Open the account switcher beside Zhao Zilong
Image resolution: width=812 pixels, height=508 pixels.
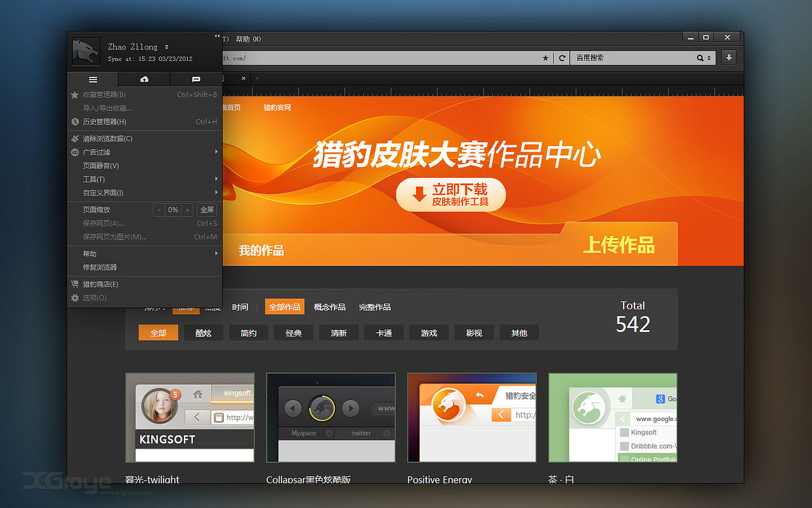[167, 47]
